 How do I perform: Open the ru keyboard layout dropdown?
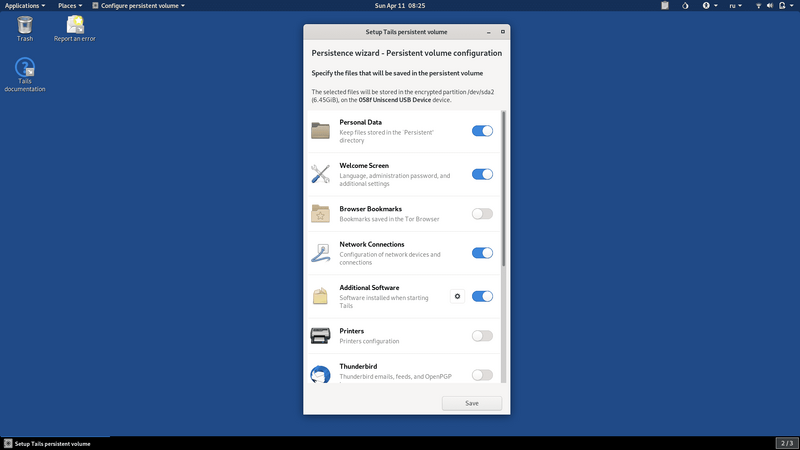(735, 6)
